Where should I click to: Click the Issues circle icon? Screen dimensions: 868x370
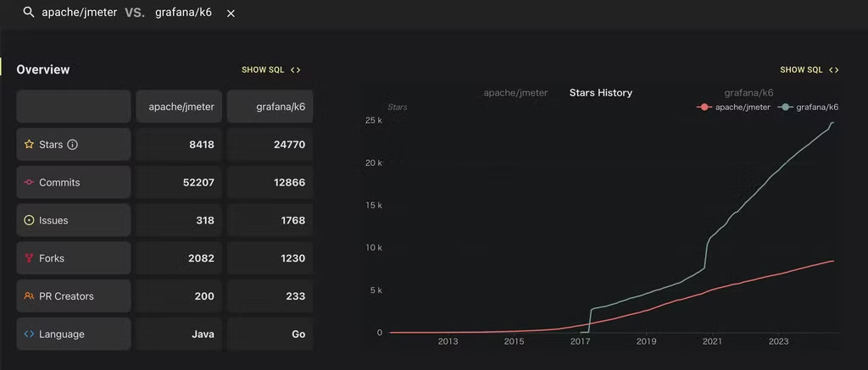coord(30,220)
